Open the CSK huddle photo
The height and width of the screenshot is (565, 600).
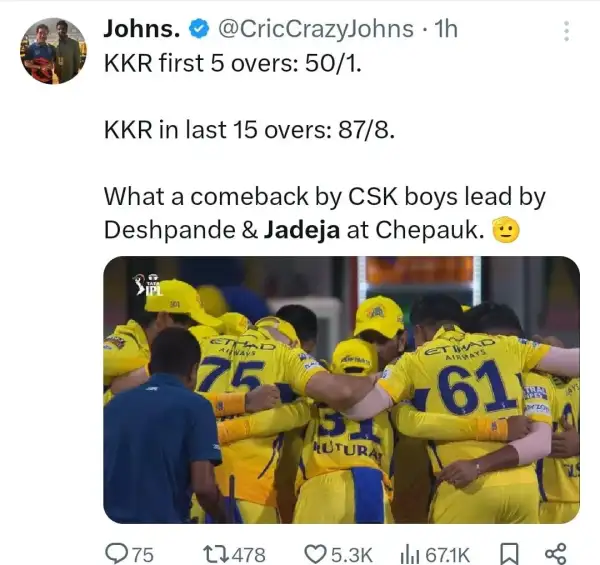tap(341, 389)
